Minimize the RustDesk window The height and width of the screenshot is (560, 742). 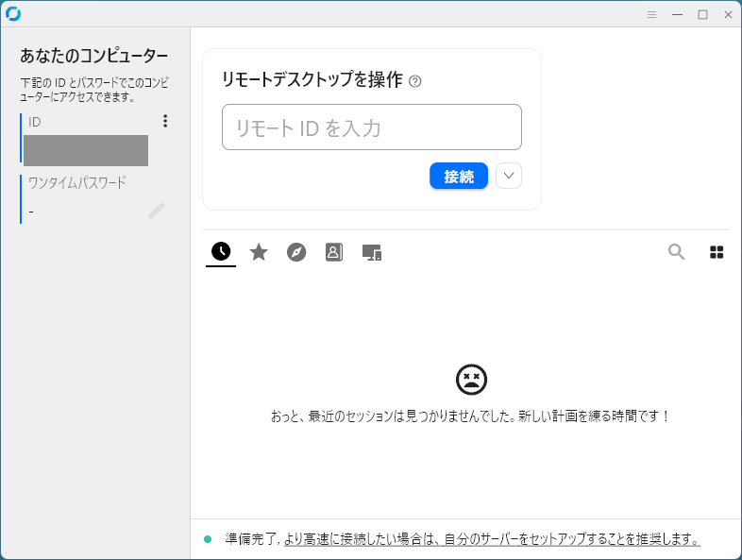pyautogui.click(x=677, y=14)
